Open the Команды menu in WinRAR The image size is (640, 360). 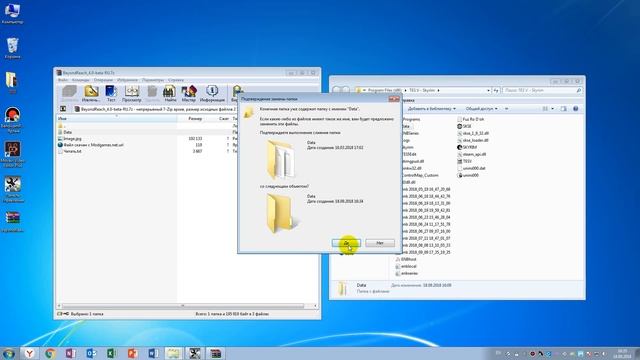(80, 80)
